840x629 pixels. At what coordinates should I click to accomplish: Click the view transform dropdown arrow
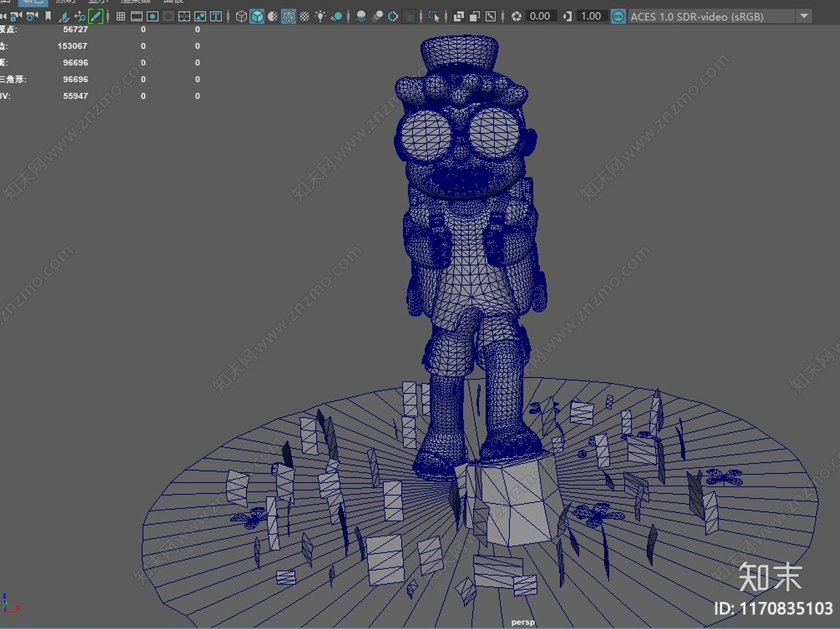point(804,16)
